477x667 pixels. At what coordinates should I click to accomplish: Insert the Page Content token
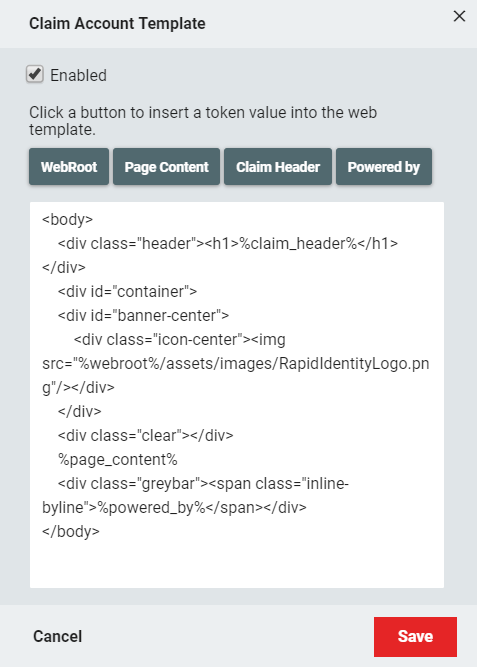tap(166, 167)
